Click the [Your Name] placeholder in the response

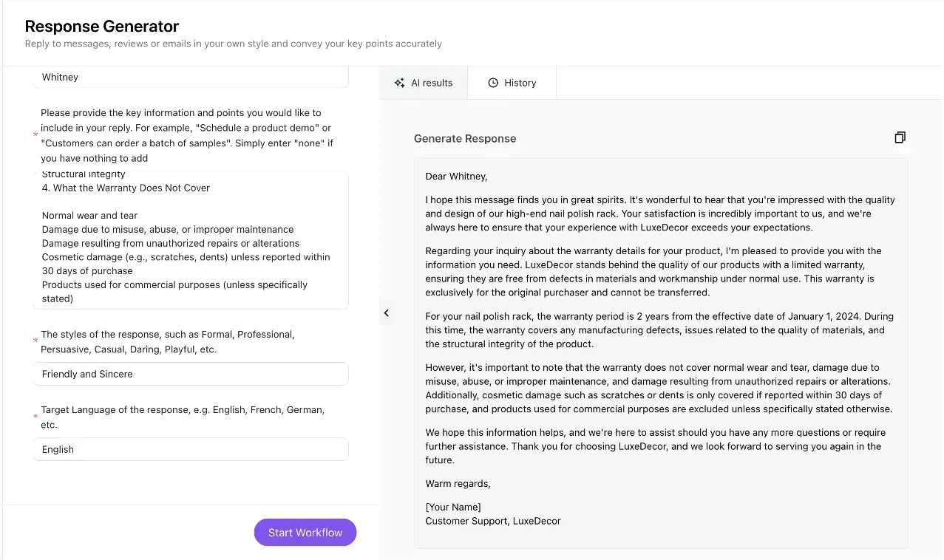[453, 507]
